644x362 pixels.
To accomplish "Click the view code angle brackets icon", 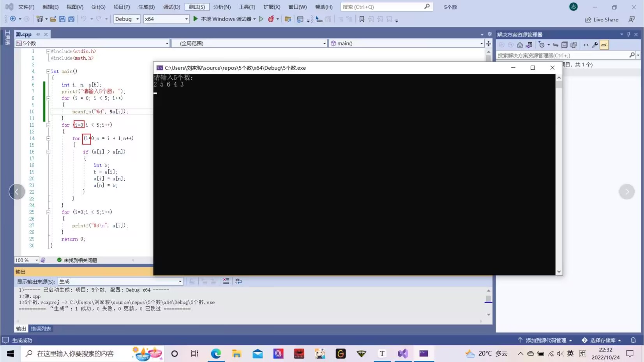I will (x=586, y=45).
